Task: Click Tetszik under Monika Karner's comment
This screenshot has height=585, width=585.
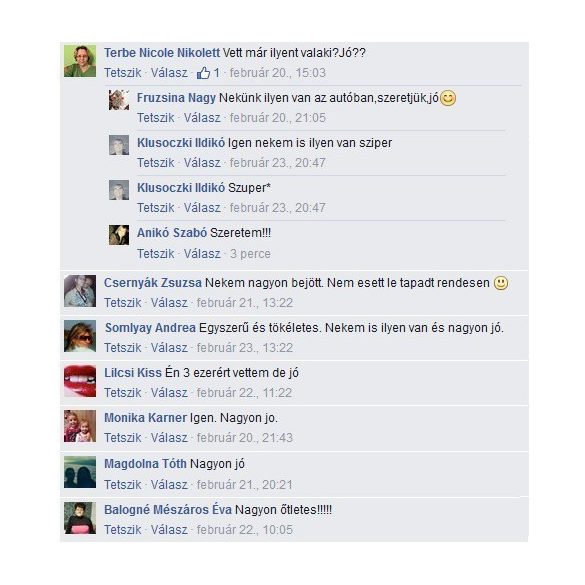Action: tap(122, 438)
